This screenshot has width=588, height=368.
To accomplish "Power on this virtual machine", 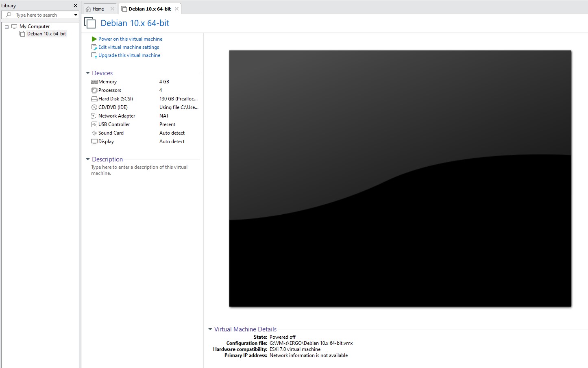I will (130, 39).
